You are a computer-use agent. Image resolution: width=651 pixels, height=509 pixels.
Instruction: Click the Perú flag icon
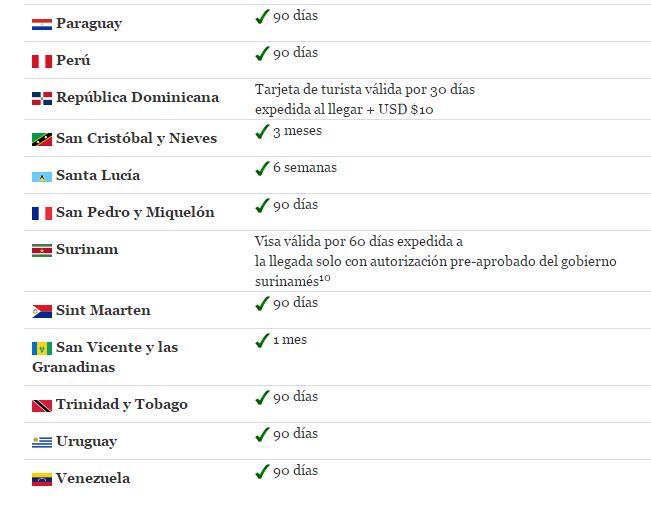(x=42, y=61)
